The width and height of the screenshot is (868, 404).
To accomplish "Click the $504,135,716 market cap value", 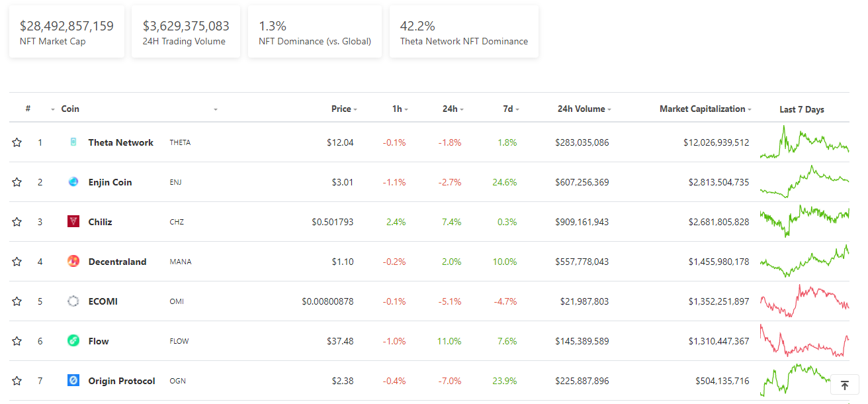I will 722,381.
